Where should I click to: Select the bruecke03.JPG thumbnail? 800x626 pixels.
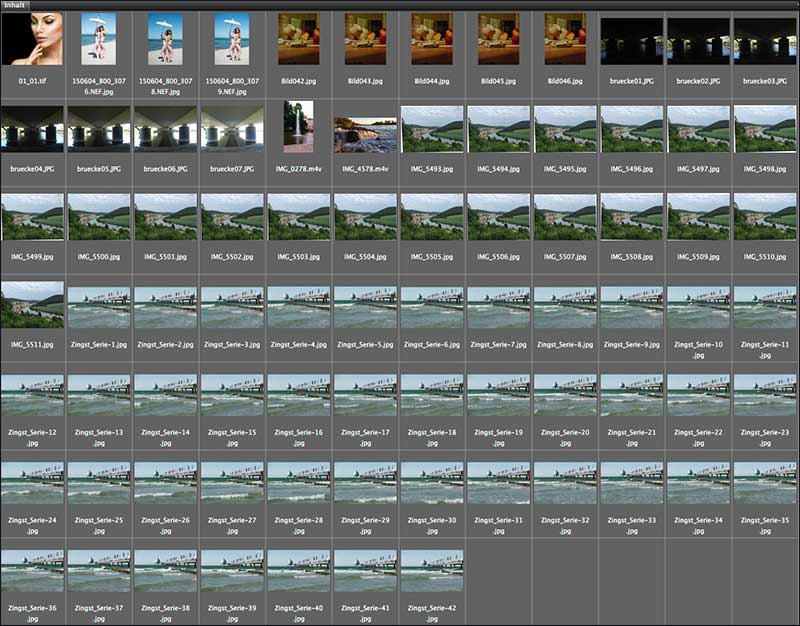pos(765,41)
